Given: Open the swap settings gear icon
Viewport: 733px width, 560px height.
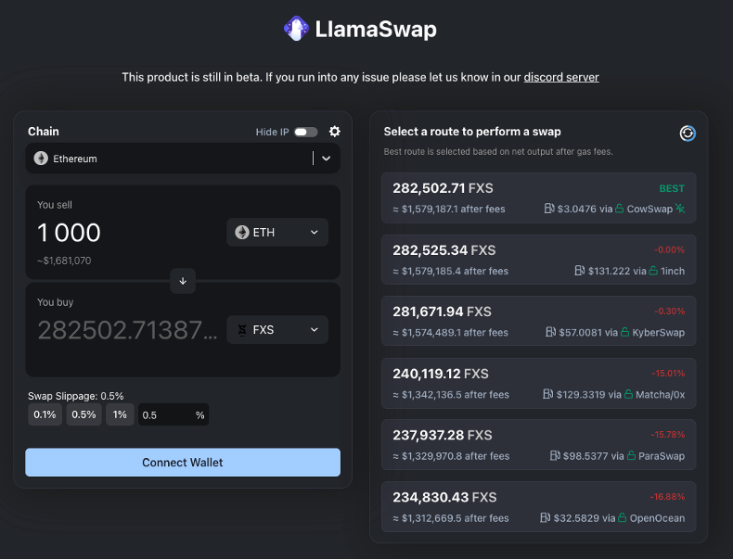Looking at the screenshot, I should [335, 132].
